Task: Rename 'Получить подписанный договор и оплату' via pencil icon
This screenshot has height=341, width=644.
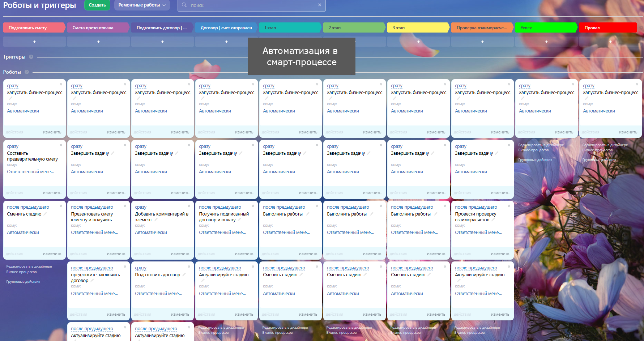Action: coord(239,220)
